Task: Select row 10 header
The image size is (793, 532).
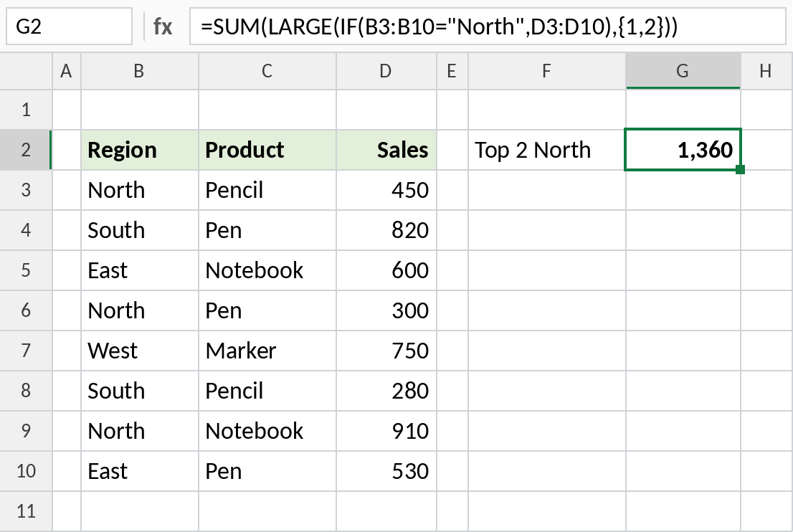Action: (26, 471)
